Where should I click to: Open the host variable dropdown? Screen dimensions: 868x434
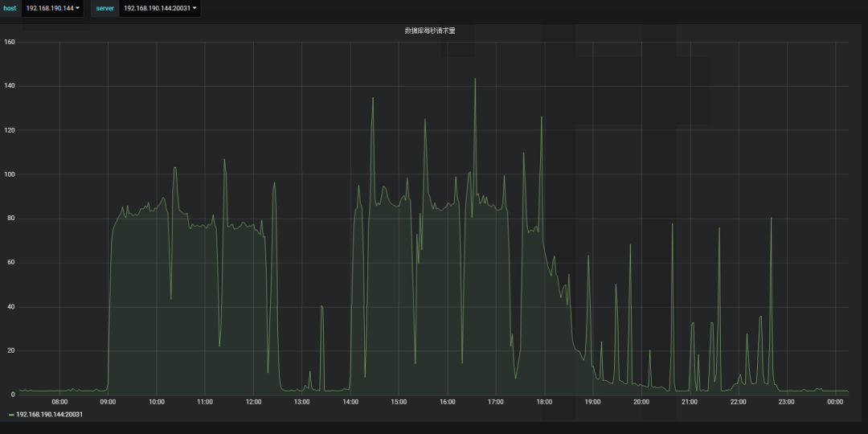click(52, 8)
